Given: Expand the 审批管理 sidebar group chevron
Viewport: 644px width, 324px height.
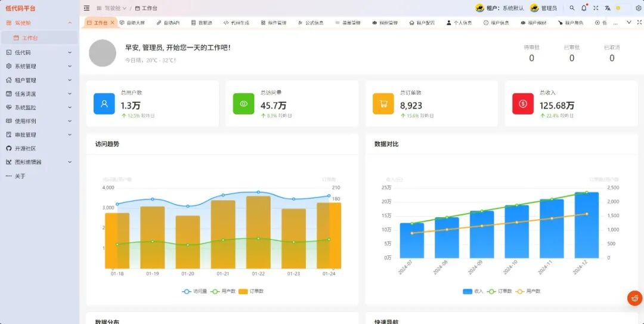Looking at the screenshot, I should tap(70, 134).
